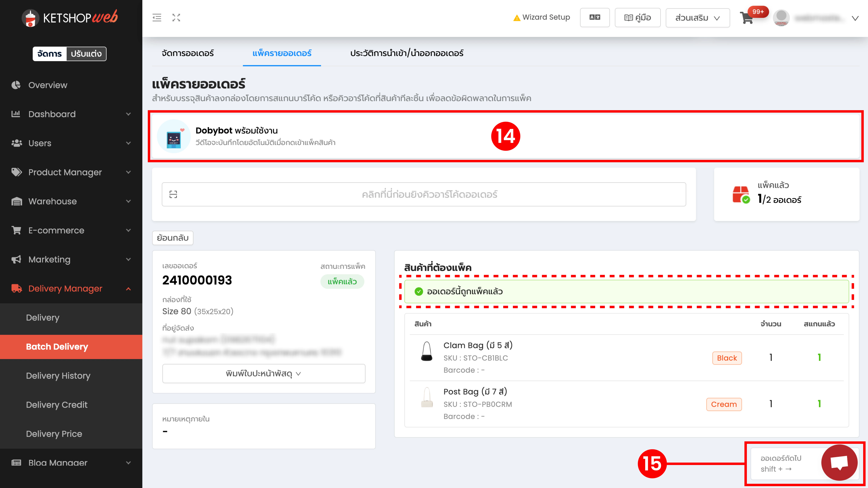Open the ประวัติการนำเข้า/นำออกออเดอร์ tab
The width and height of the screenshot is (868, 488).
(407, 53)
